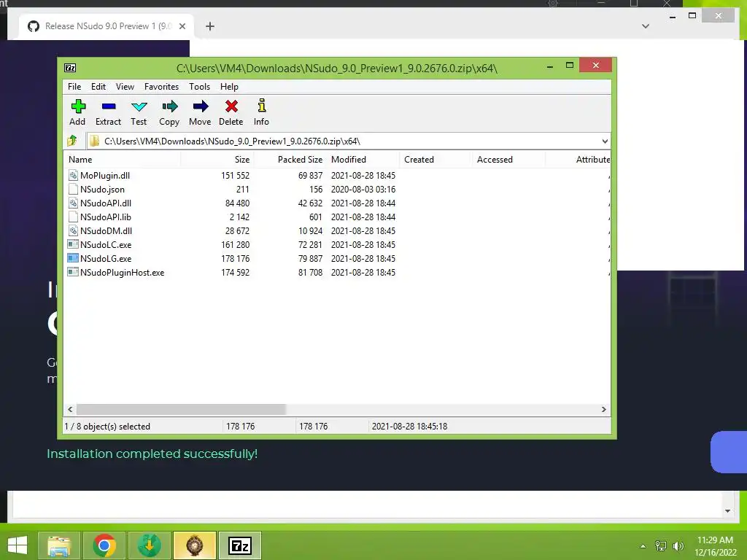Select the MoPlugin.dll filename
The image size is (747, 560).
tap(105, 176)
